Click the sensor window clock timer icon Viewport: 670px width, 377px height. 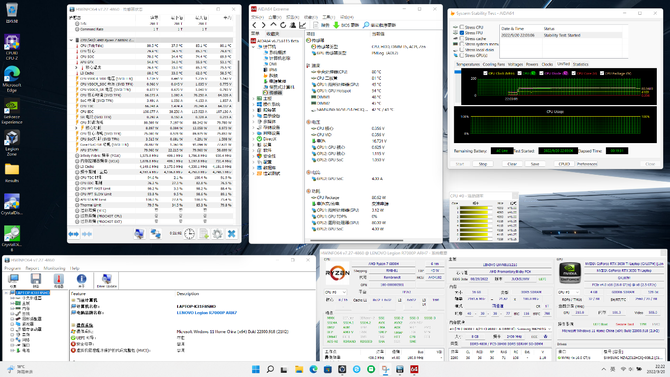tap(189, 234)
